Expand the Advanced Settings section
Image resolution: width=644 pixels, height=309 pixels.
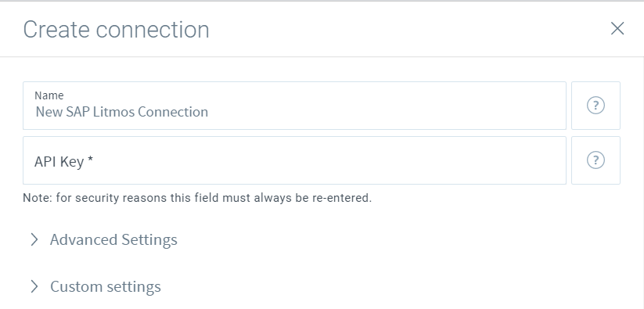pyautogui.click(x=104, y=239)
